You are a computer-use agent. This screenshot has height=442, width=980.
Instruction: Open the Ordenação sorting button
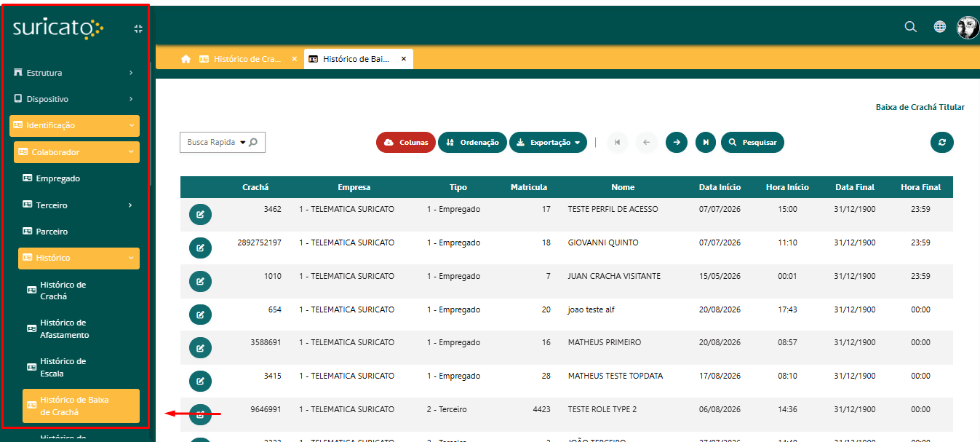pyautogui.click(x=472, y=143)
